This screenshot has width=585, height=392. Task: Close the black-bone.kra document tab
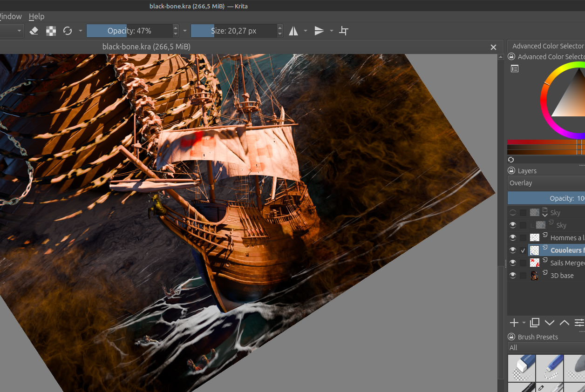coord(493,47)
